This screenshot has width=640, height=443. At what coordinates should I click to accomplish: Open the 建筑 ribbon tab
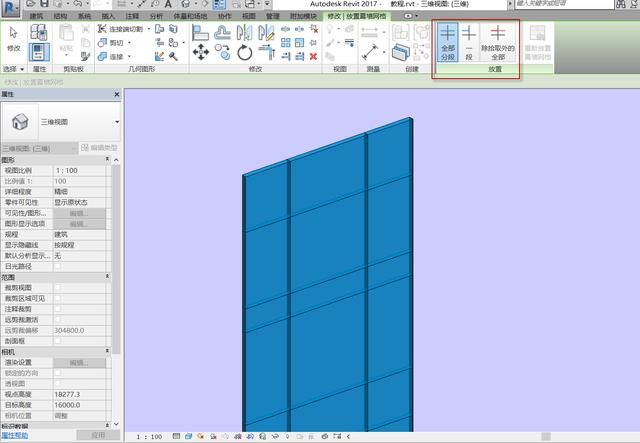(36, 16)
